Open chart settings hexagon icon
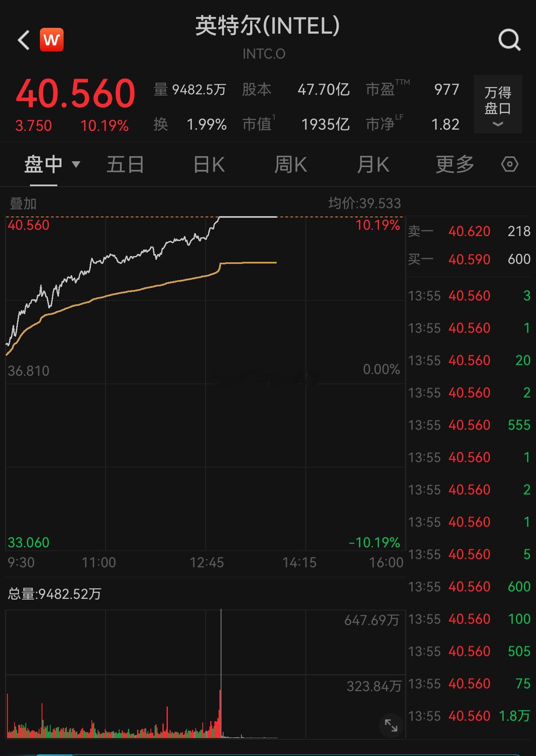This screenshot has width=536, height=756. [x=509, y=164]
